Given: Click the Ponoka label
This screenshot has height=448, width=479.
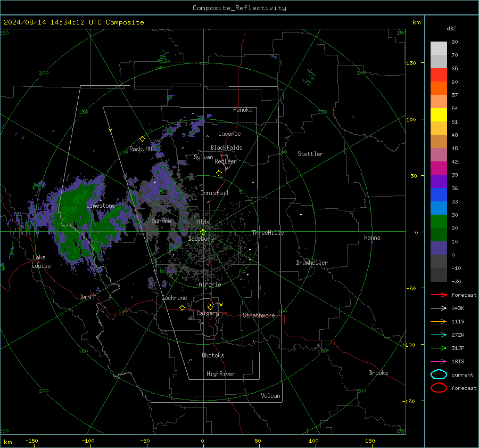Looking at the screenshot, I should [243, 110].
